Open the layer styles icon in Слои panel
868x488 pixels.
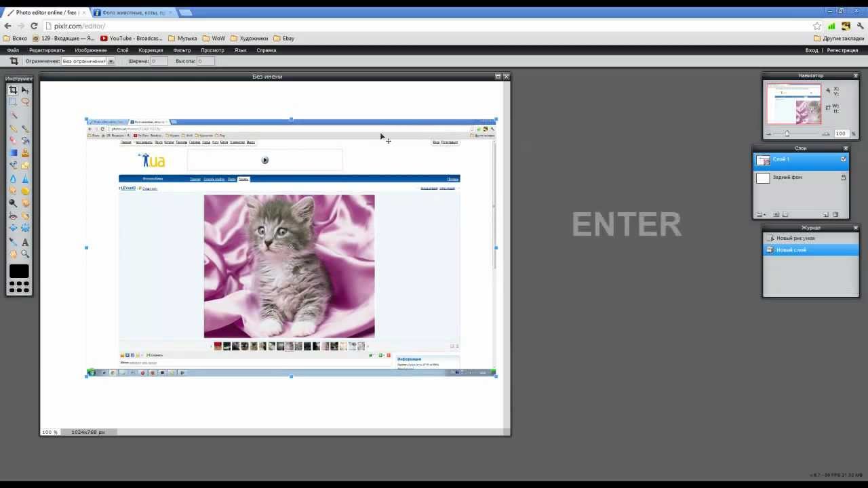(785, 214)
